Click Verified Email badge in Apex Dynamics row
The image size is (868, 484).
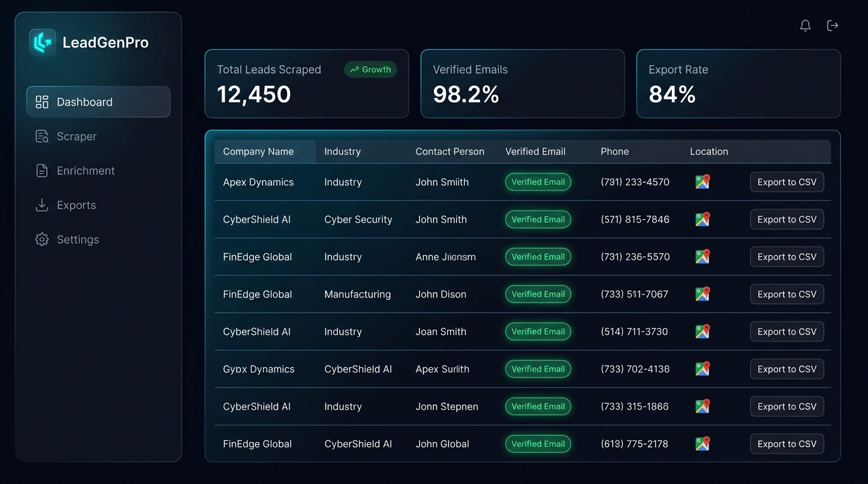click(538, 182)
